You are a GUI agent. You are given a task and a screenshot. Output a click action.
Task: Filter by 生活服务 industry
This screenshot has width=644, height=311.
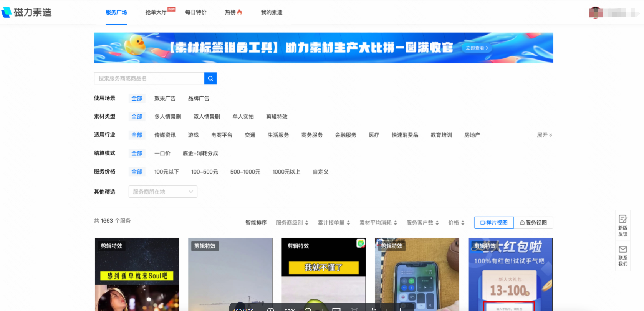(x=278, y=135)
